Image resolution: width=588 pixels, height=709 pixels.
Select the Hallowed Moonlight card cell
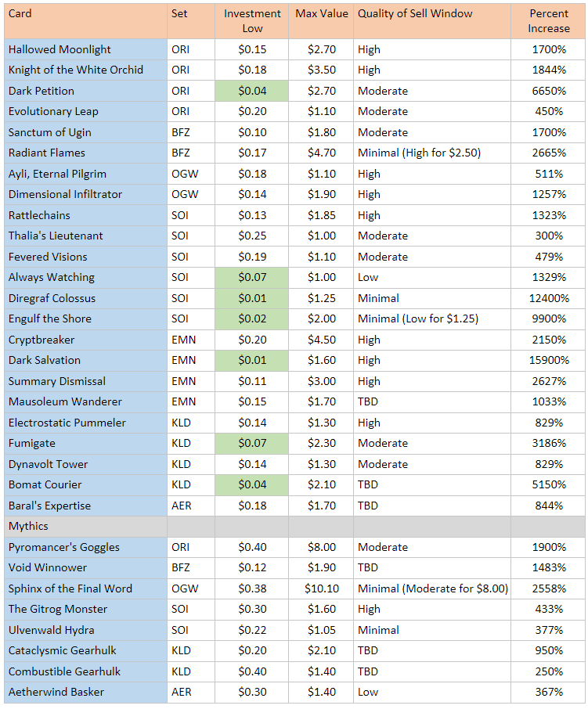click(x=85, y=49)
